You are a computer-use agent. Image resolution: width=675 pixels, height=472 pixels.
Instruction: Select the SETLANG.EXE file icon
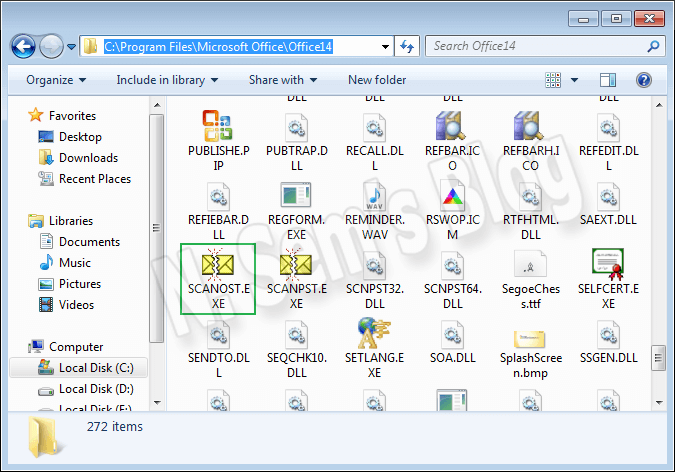(x=374, y=333)
